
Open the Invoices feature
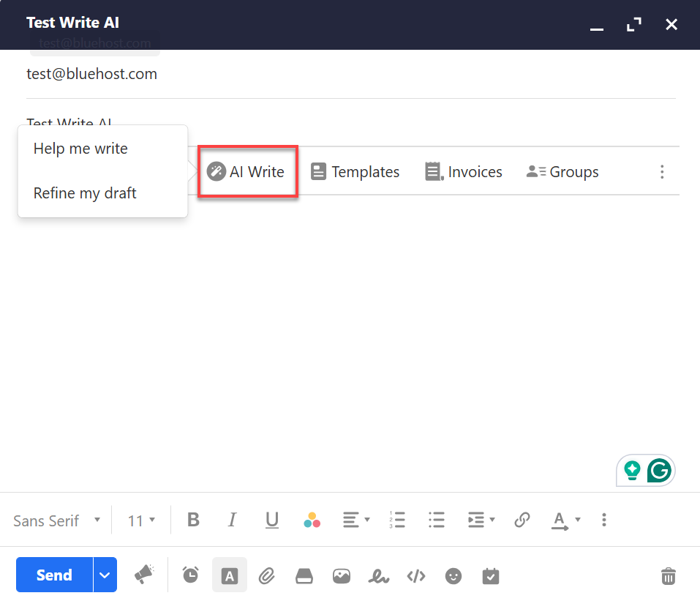tap(464, 171)
